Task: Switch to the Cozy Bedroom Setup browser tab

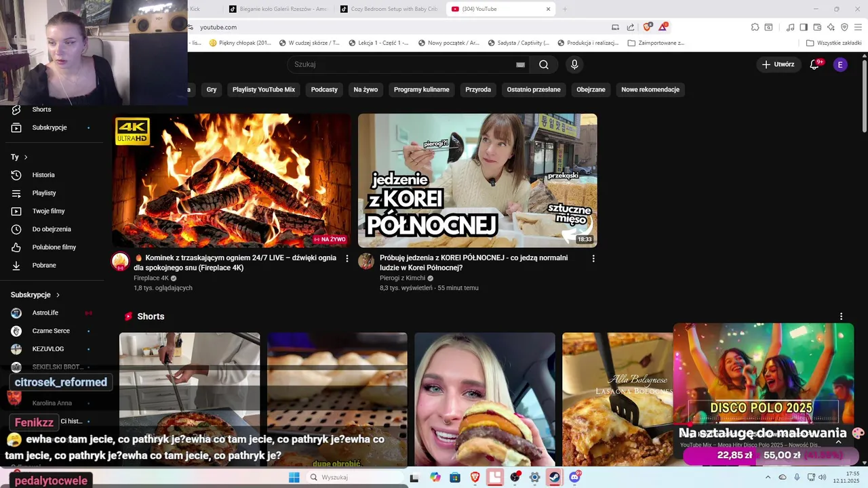Action: tap(389, 9)
